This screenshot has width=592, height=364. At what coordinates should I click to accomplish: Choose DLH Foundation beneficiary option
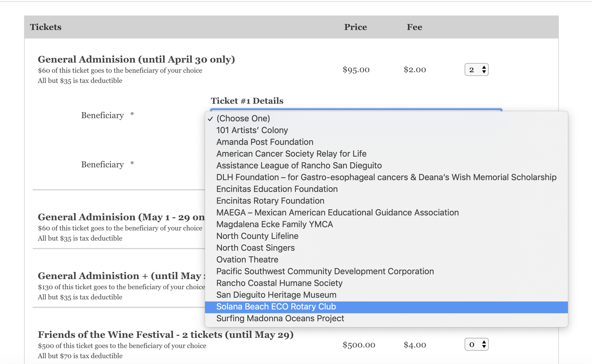pyautogui.click(x=386, y=177)
